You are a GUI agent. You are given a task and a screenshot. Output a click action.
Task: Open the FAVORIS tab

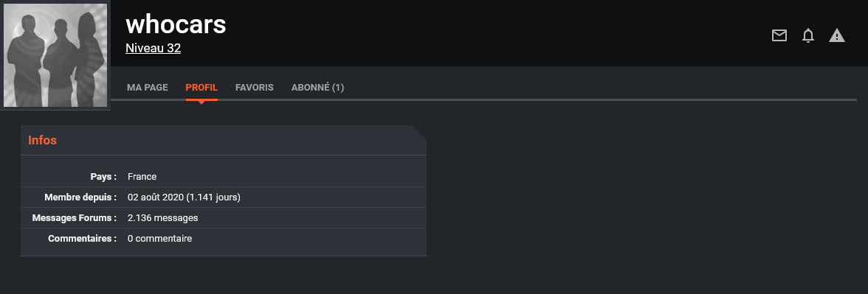point(254,87)
